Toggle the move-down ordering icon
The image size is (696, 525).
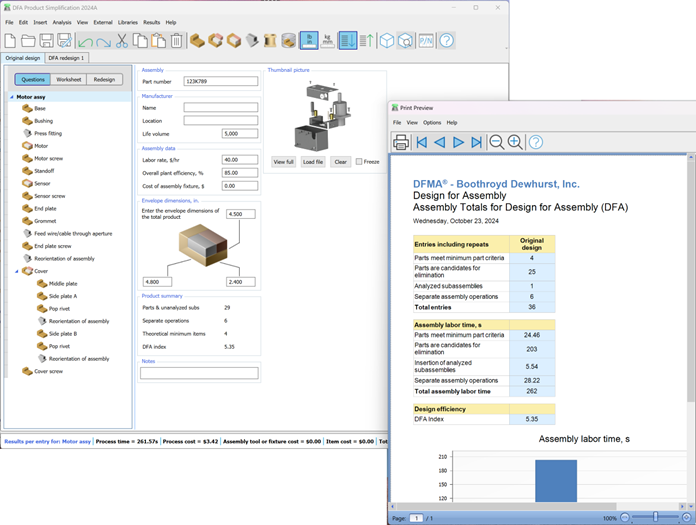coord(348,40)
